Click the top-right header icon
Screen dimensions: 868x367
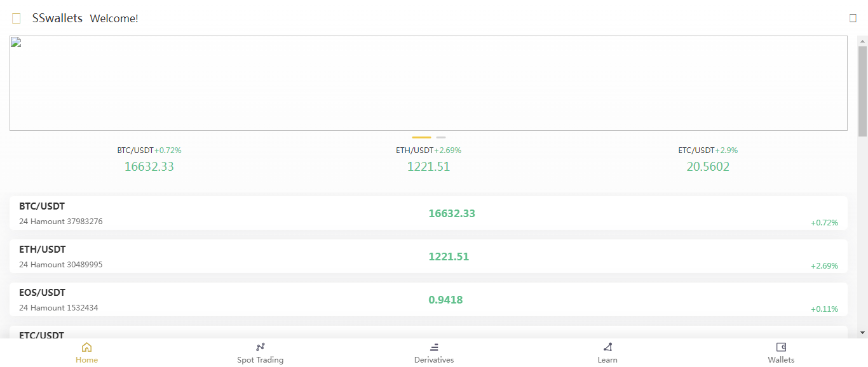pos(853,18)
